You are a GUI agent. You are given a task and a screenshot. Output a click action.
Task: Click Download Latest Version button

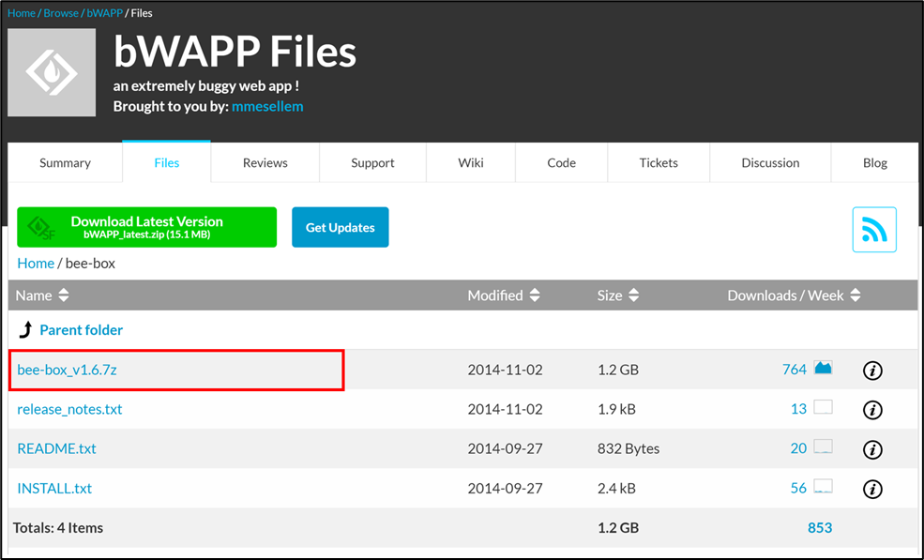coord(146,227)
